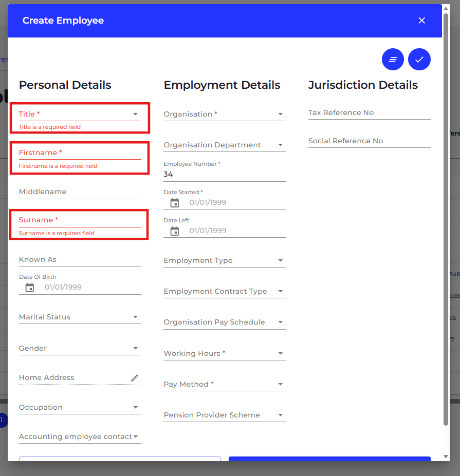Image resolution: width=460 pixels, height=476 pixels.
Task: Expand the Gender dropdown
Action: (x=80, y=348)
